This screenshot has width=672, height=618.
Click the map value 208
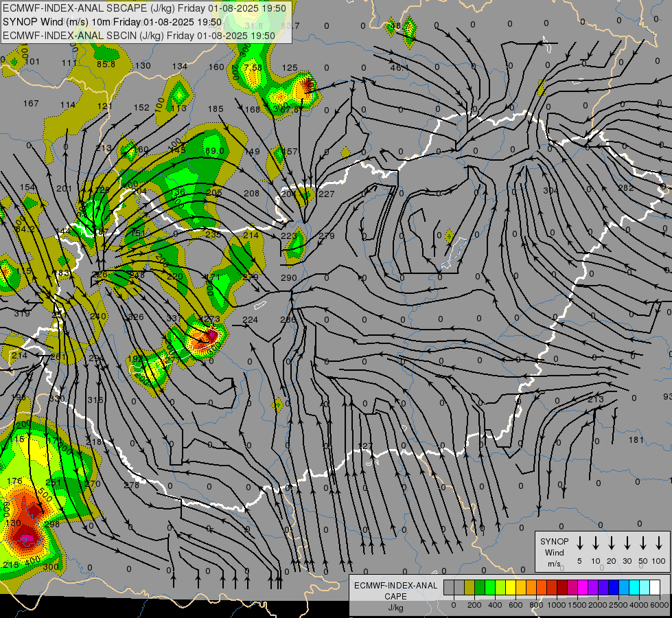click(x=251, y=194)
